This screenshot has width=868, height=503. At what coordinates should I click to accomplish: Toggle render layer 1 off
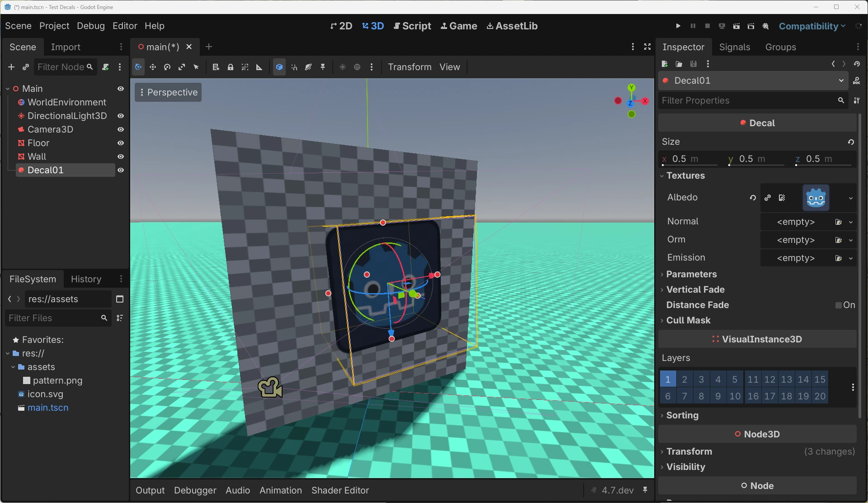coord(668,379)
